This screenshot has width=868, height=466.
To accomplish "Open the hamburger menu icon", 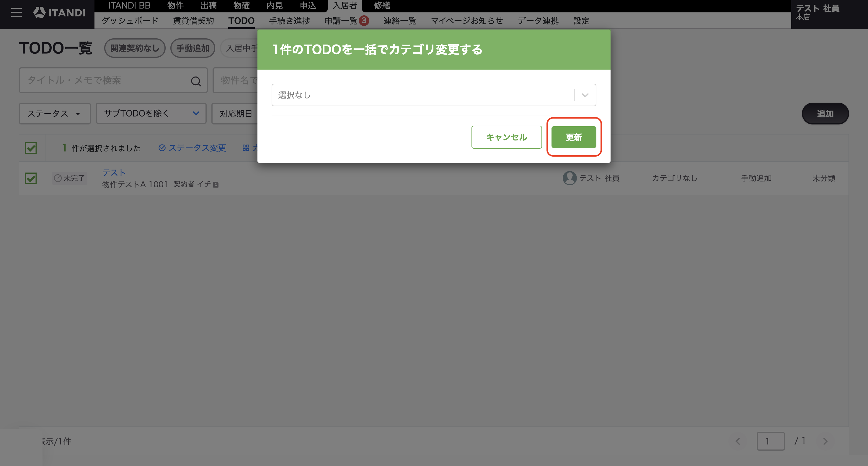I will click(16, 12).
